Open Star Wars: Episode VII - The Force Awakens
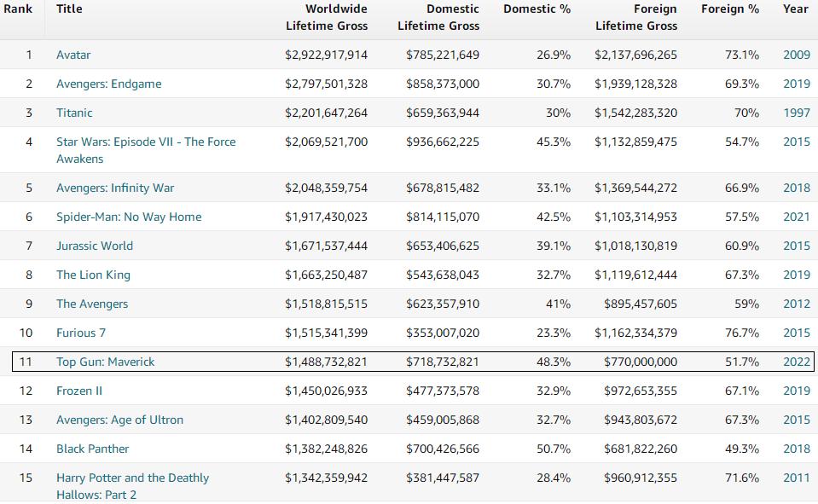Viewport: 818px width, 504px height. point(146,142)
